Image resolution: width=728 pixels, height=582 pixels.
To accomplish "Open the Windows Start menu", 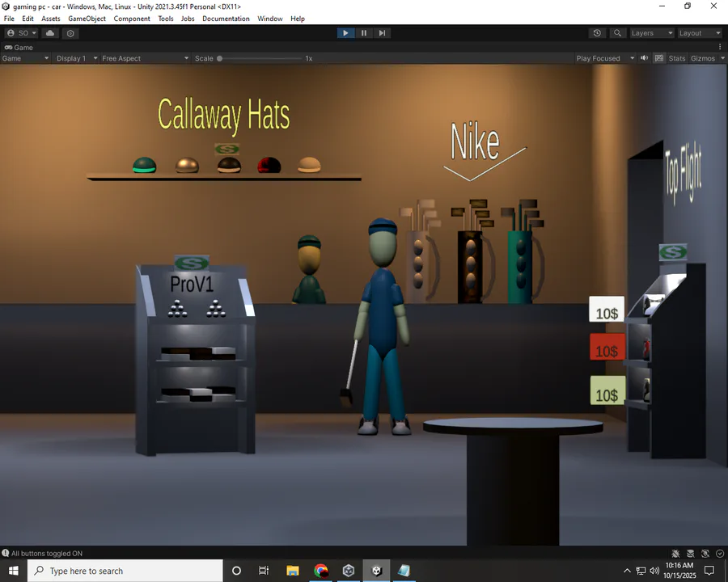I will point(14,571).
